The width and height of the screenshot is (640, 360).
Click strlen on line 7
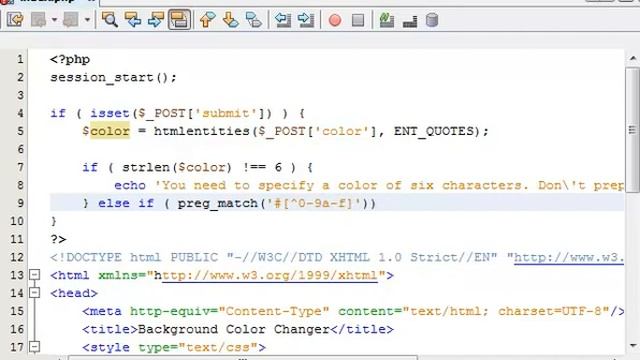coord(146,167)
